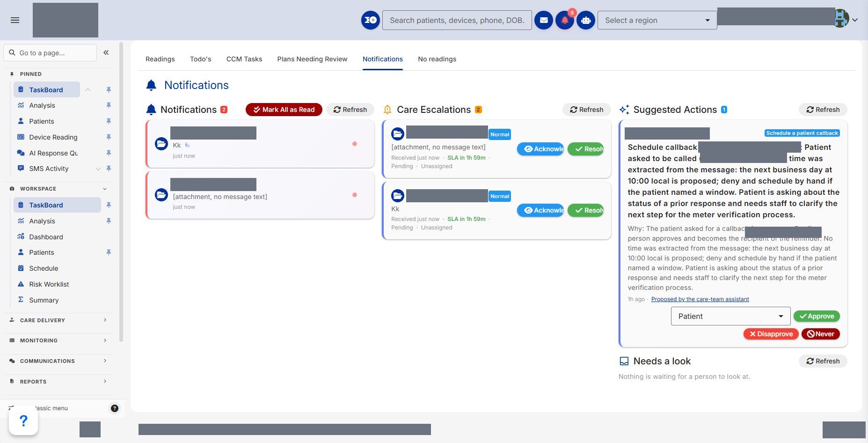
Task: Click user avatar in top right
Action: pyautogui.click(x=841, y=18)
